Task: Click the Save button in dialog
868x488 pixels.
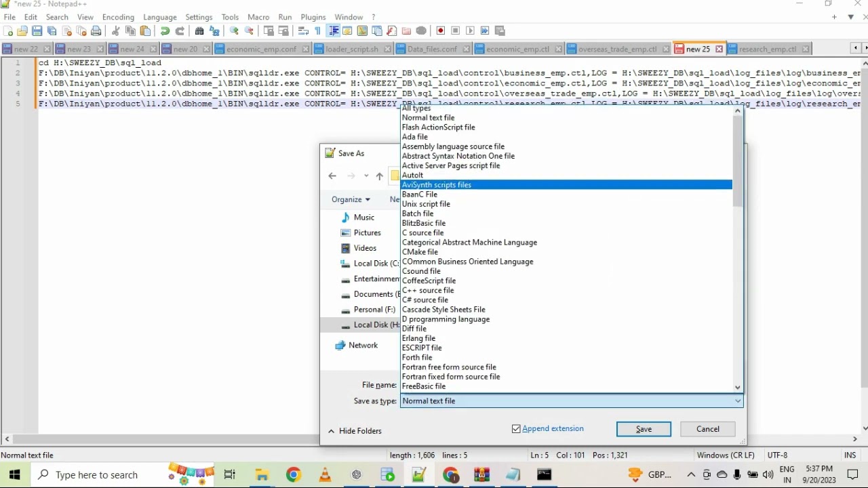Action: point(644,429)
